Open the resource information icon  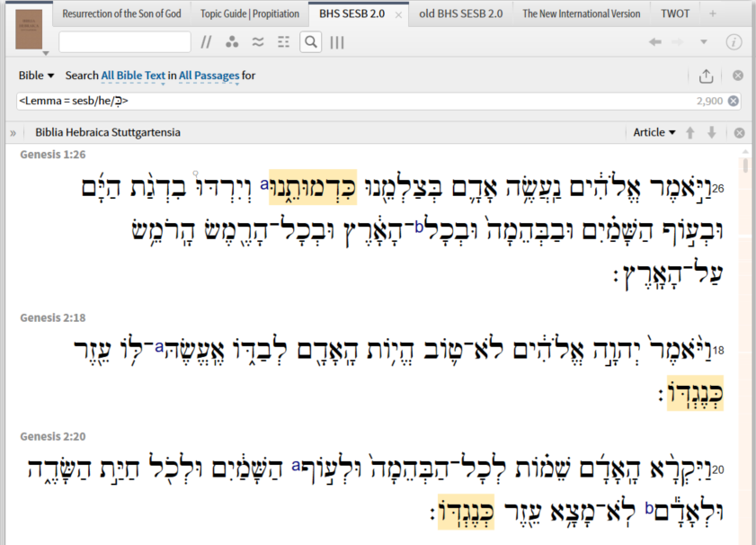click(x=734, y=42)
